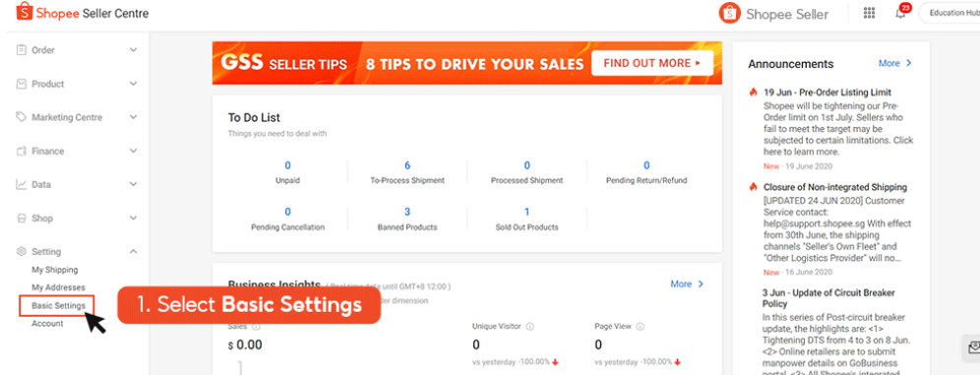Click the Shop storefront icon
980x375 pixels.
coord(22,219)
